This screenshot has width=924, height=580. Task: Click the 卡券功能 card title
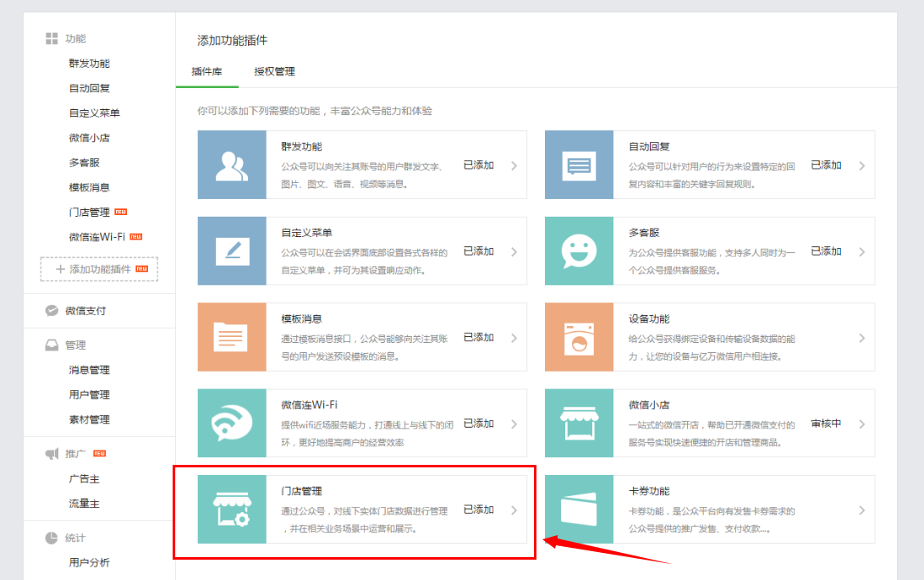click(x=649, y=491)
